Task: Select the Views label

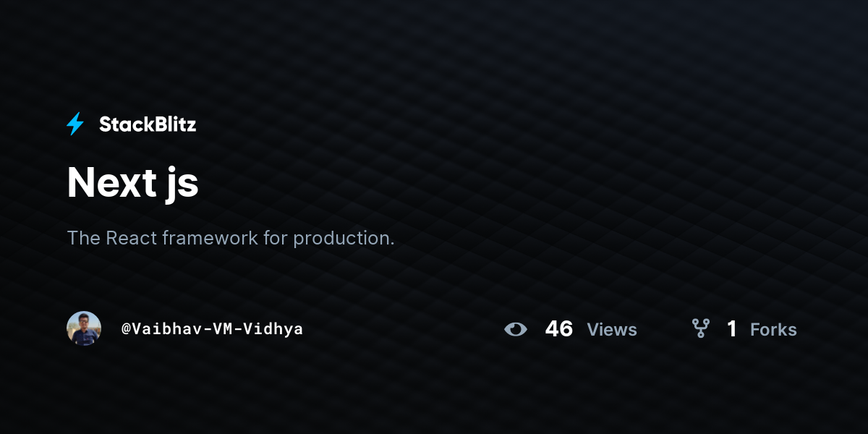Action: (x=612, y=330)
